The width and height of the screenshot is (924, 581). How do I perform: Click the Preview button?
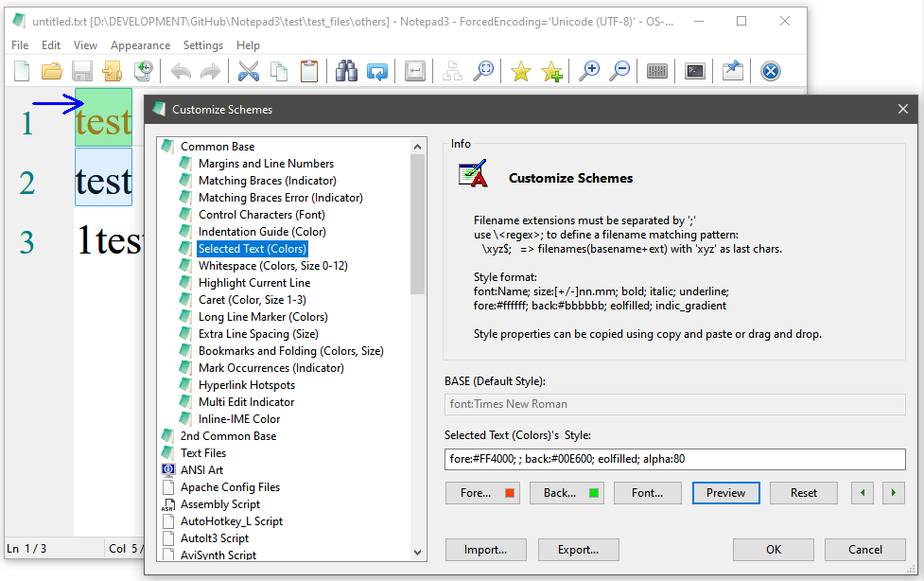tap(726, 492)
